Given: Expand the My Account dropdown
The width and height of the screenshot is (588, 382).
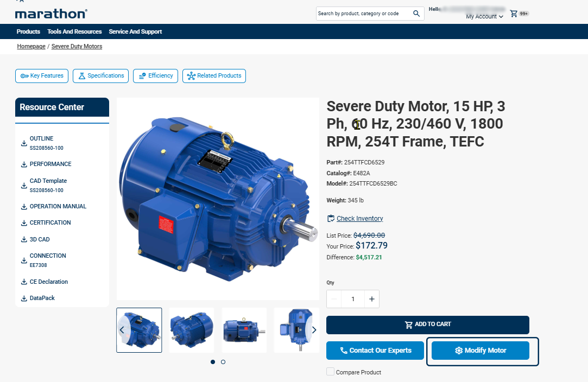Looking at the screenshot, I should tap(484, 17).
